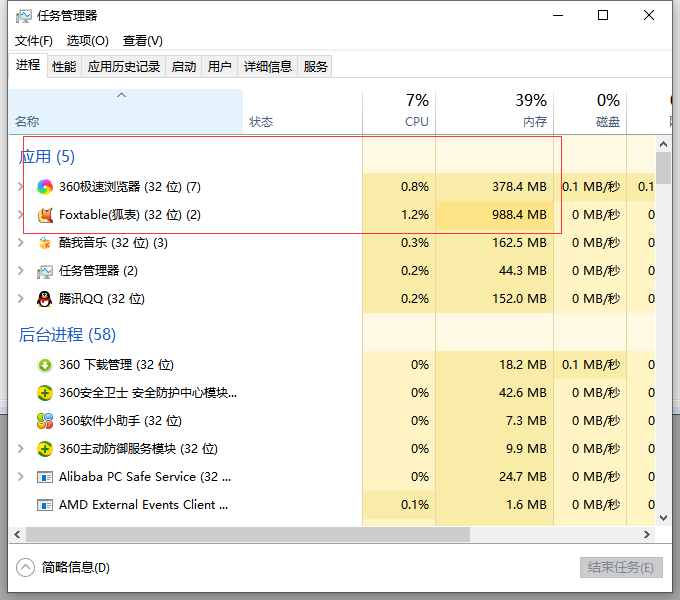Select the 腾讯QQ (32 位) row

click(332, 299)
